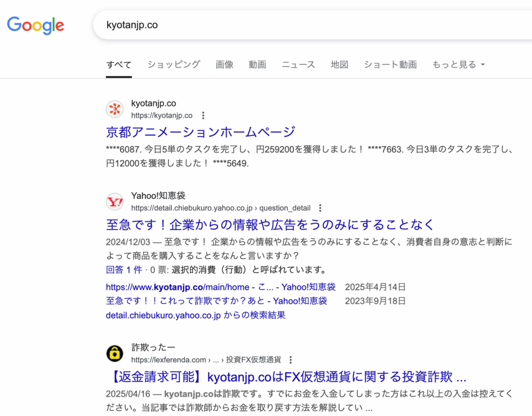Open 京都アニメーションホームページ result link
532x416 pixels.
pos(201,132)
